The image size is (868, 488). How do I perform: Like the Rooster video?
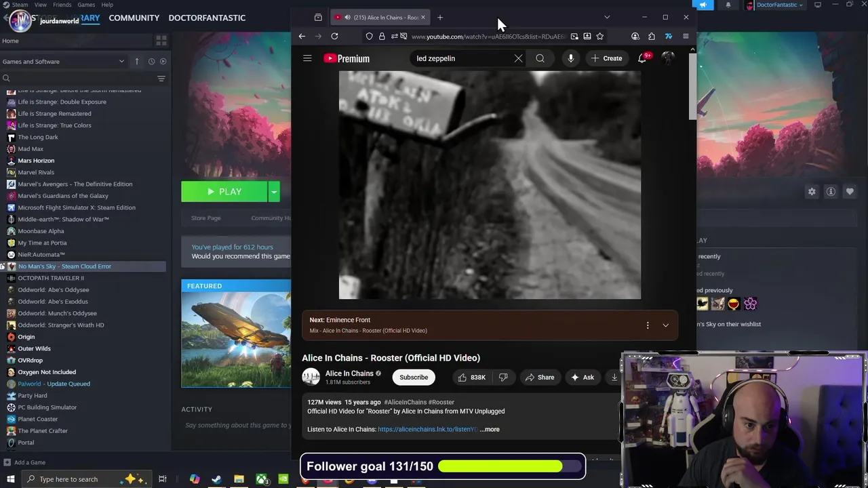(x=471, y=378)
